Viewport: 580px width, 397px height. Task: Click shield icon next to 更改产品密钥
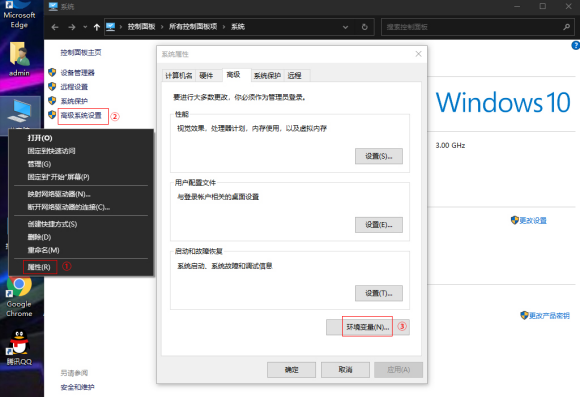(524, 315)
